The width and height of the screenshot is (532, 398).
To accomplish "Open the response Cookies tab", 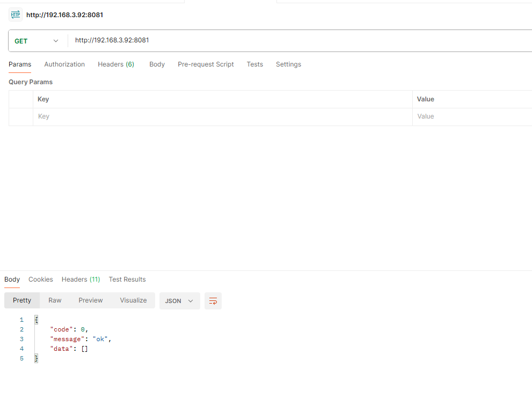I will [x=41, y=279].
